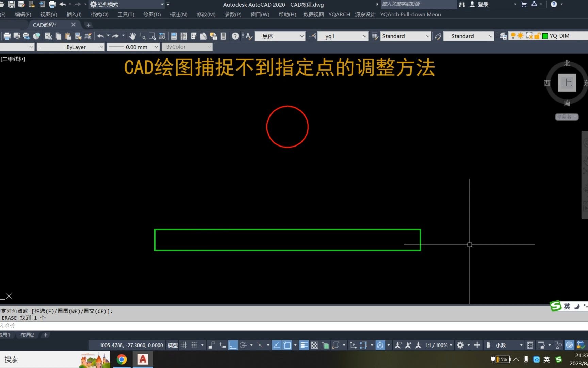Activate the Pan hand tool

click(132, 36)
